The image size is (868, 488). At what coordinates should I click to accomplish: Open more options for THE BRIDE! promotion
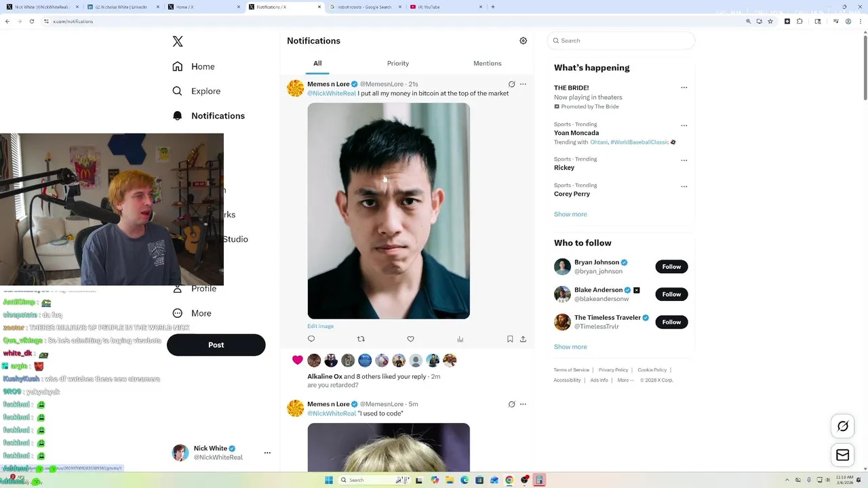684,87
